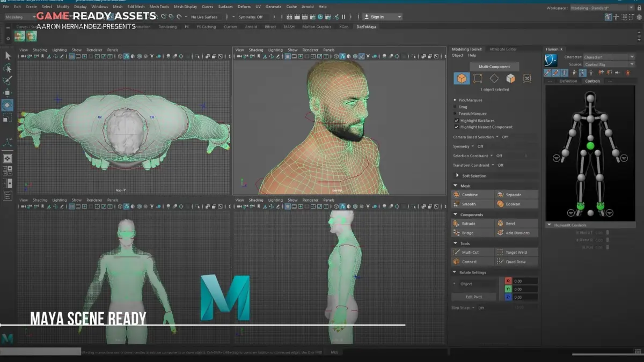The image size is (644, 362).
Task: Select the Motion Graphics shelf tab
Action: tap(317, 27)
